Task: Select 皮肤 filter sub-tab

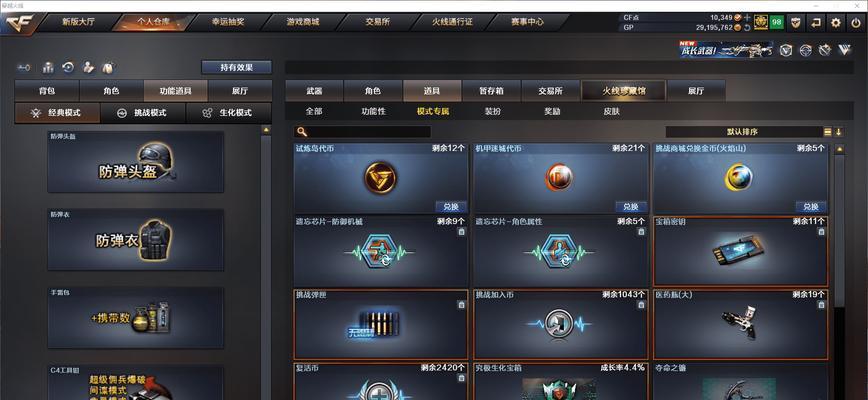Action: (612, 111)
